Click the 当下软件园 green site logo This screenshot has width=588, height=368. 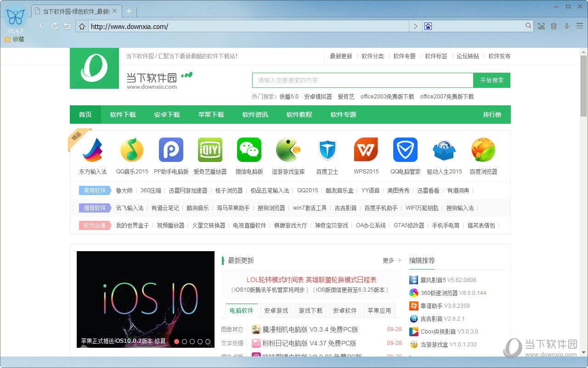click(x=94, y=69)
